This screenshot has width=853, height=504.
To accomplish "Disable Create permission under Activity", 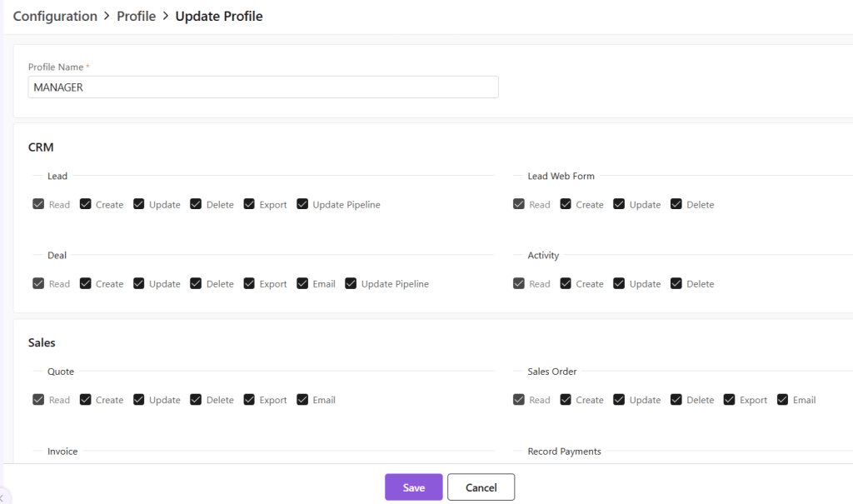I will click(x=566, y=283).
